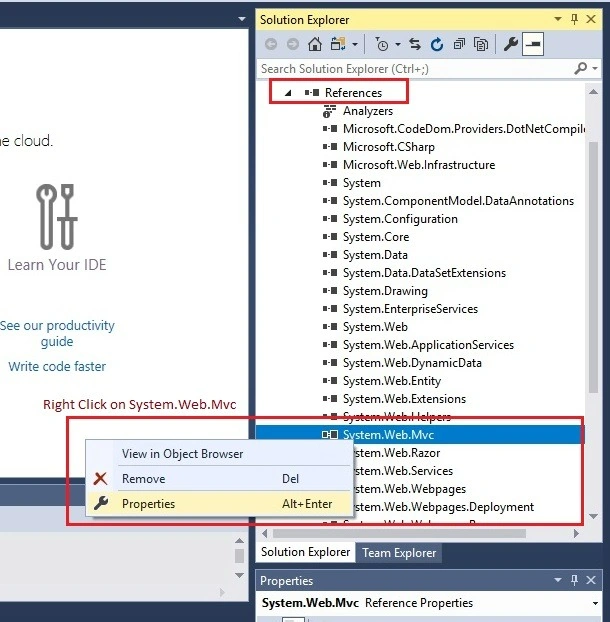Click the horizontal scroll right arrow
Viewport: 610px width, 622px height.
pos(576,534)
